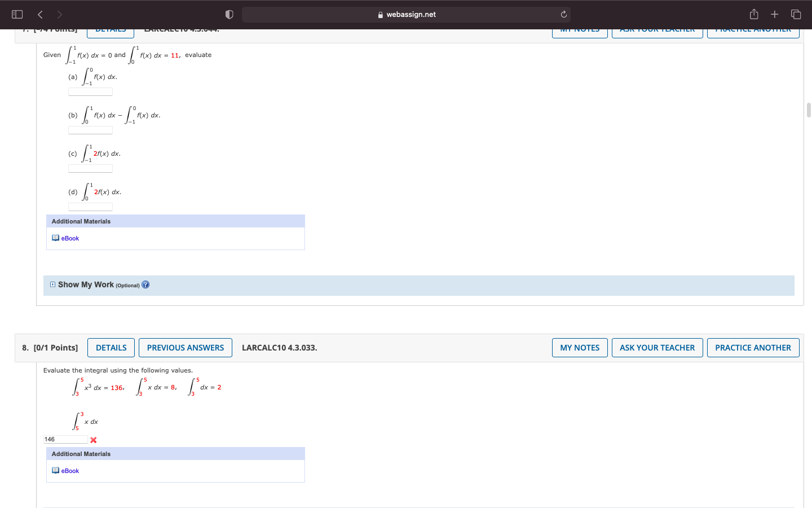Show the tab overview
Screen dimensions: 812x508
click(796, 14)
